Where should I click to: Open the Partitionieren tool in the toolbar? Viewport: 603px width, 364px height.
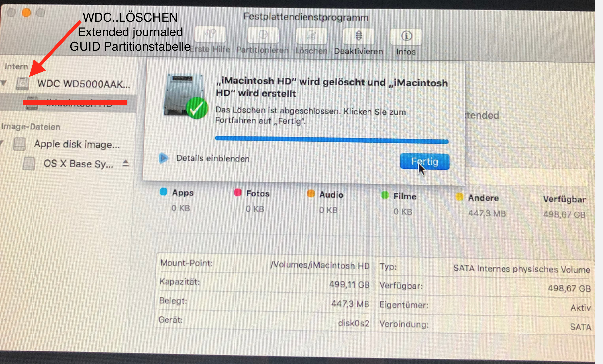click(x=263, y=35)
